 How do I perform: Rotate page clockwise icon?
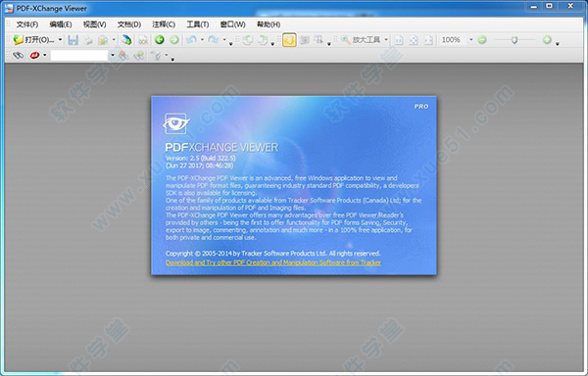point(263,40)
